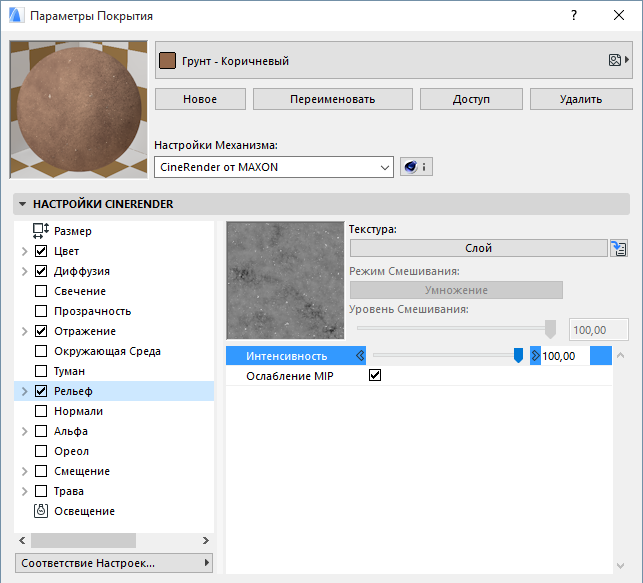
Task: Open the CineRender от MAXON dropdown
Action: (x=274, y=167)
